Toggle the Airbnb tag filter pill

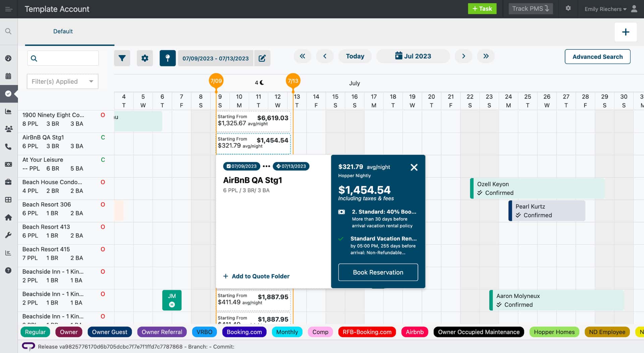point(415,332)
